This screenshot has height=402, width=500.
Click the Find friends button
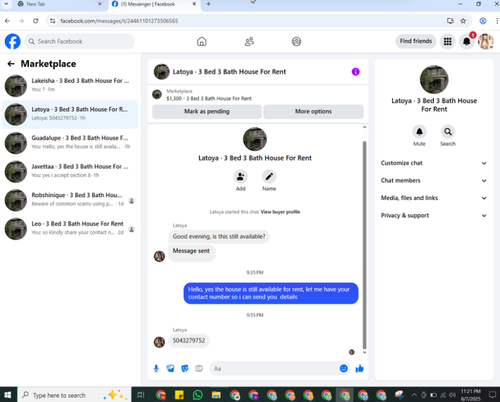tap(416, 41)
